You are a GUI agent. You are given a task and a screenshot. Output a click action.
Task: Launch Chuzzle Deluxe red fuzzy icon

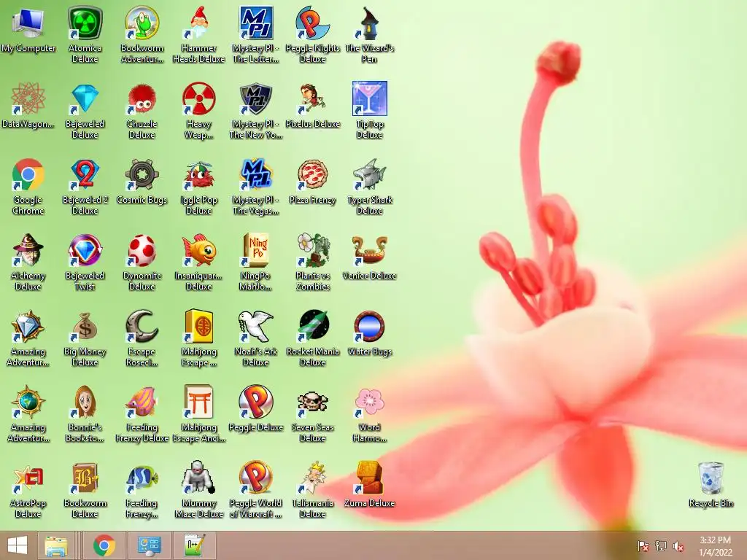[x=142, y=98]
